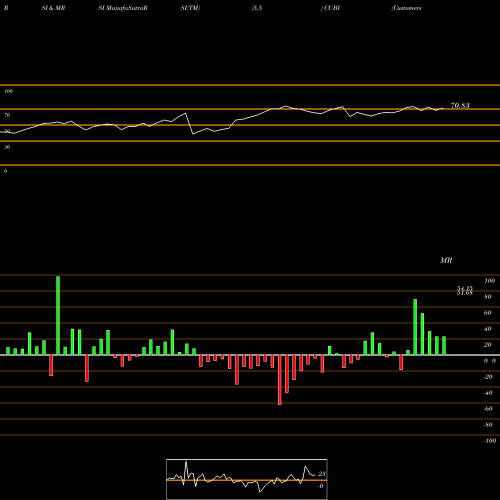The width and height of the screenshot is (500, 500).
Task: Click the '(Customers' header text
Action: pos(406,8)
